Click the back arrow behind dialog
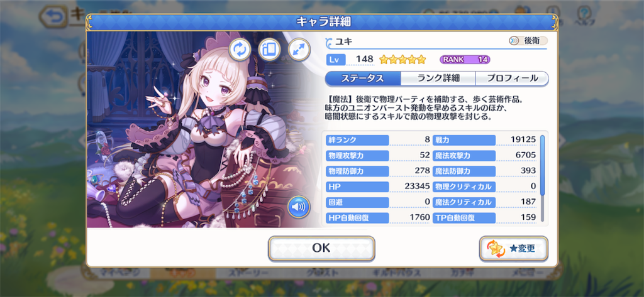Image resolution: width=644 pixels, height=297 pixels. pos(55,16)
